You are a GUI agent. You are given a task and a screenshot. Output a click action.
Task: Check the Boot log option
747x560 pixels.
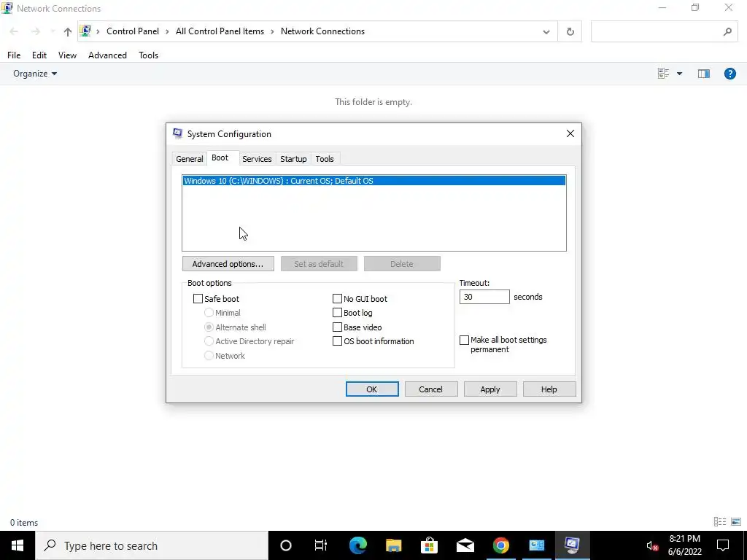[337, 313]
